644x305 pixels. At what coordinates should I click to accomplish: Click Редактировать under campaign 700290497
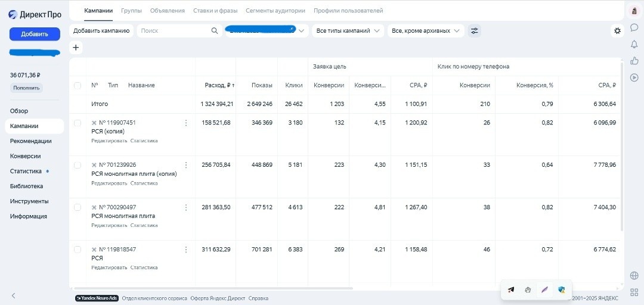click(109, 225)
